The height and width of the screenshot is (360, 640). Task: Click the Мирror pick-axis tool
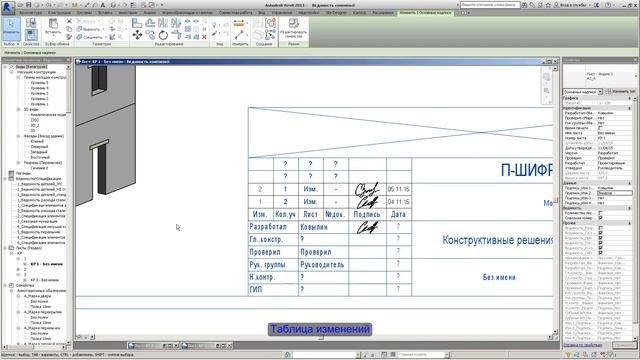163,23
